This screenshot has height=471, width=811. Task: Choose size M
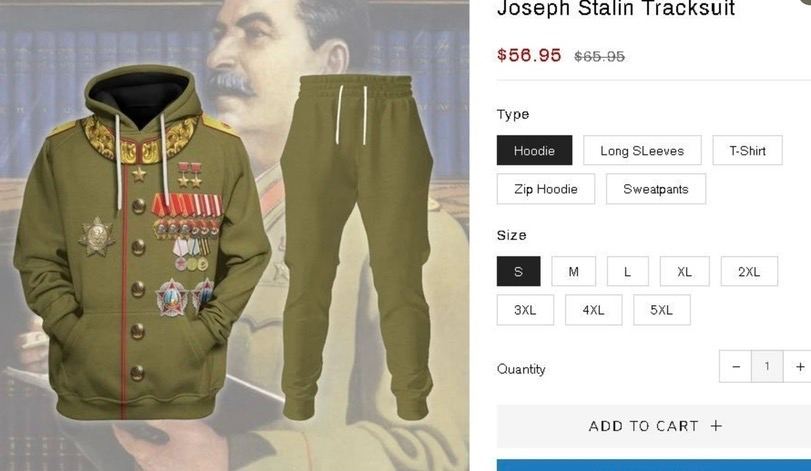click(574, 271)
